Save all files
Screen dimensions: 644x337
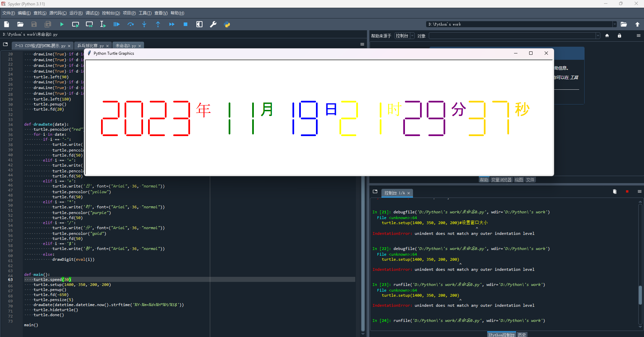[x=48, y=24]
